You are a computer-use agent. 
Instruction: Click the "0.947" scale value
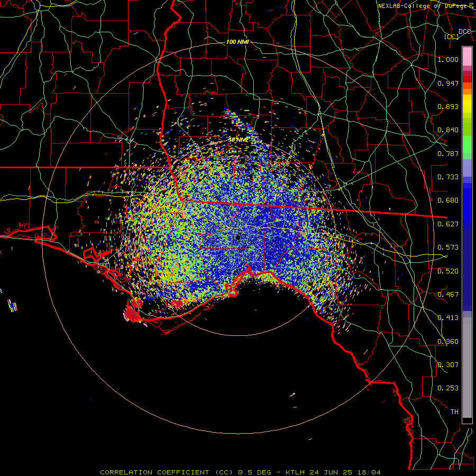pyautogui.click(x=448, y=83)
